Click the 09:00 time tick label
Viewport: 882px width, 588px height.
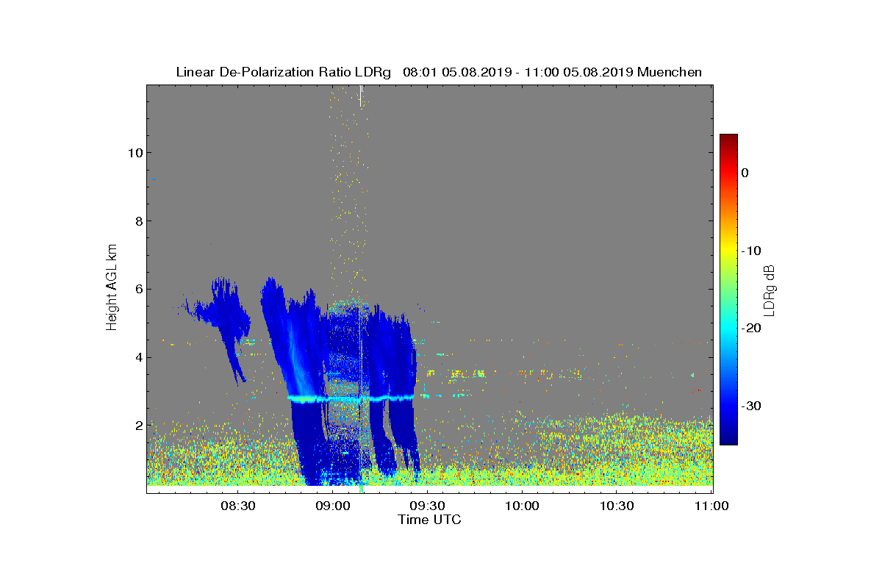pyautogui.click(x=332, y=506)
